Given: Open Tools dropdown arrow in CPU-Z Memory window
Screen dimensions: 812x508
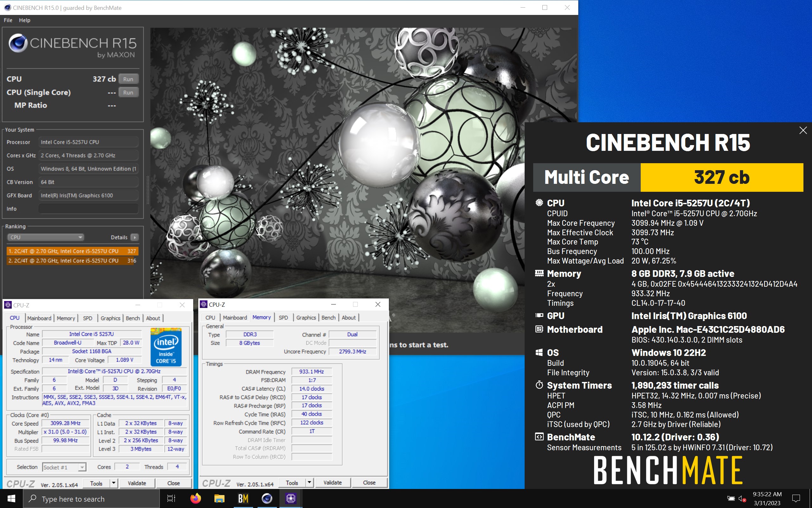Looking at the screenshot, I should click(x=309, y=483).
